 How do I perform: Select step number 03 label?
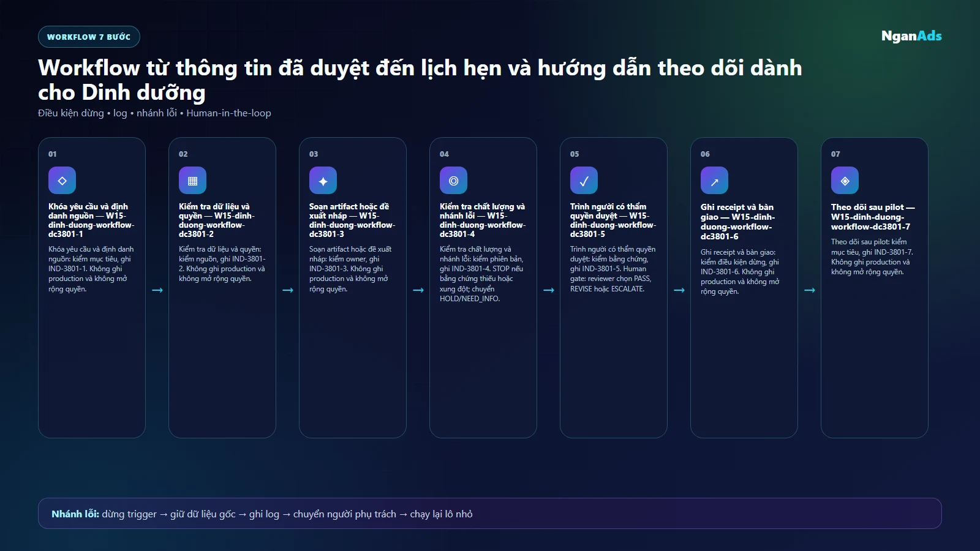click(x=314, y=154)
